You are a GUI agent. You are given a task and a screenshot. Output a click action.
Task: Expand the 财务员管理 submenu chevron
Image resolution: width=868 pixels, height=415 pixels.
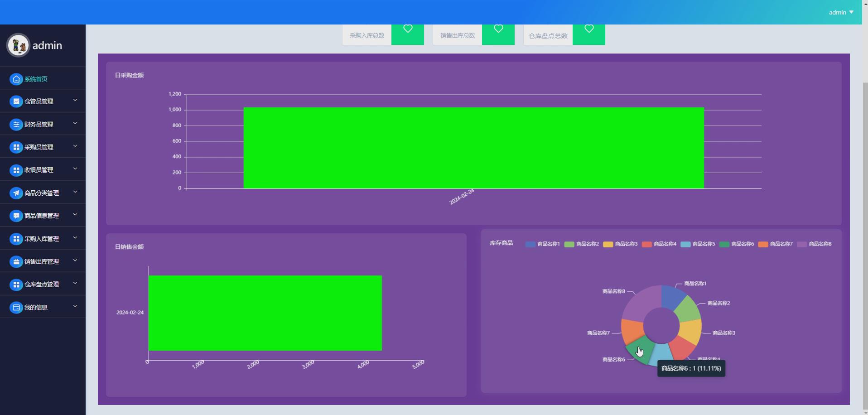[x=75, y=123]
